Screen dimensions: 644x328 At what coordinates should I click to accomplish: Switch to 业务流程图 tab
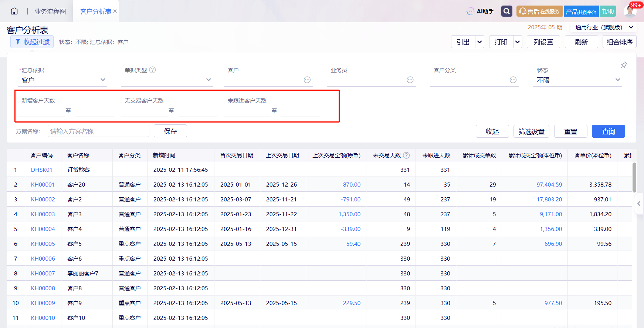[x=50, y=11]
